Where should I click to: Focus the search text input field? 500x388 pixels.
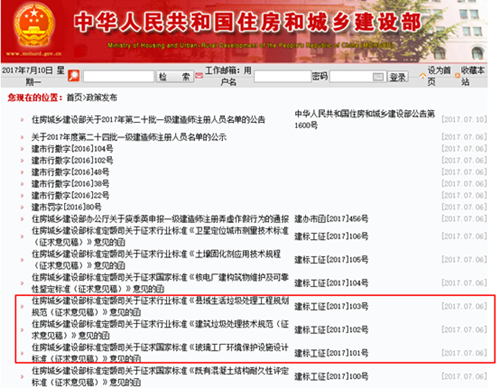119,77
